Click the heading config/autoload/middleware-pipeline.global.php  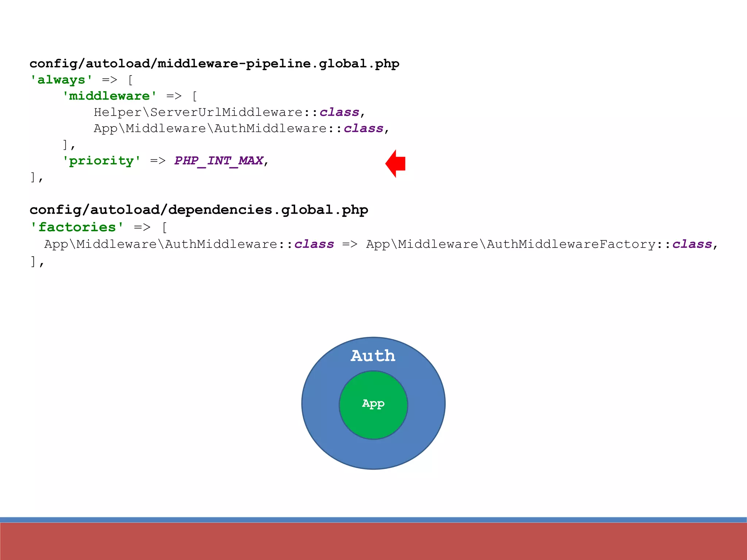coord(214,64)
